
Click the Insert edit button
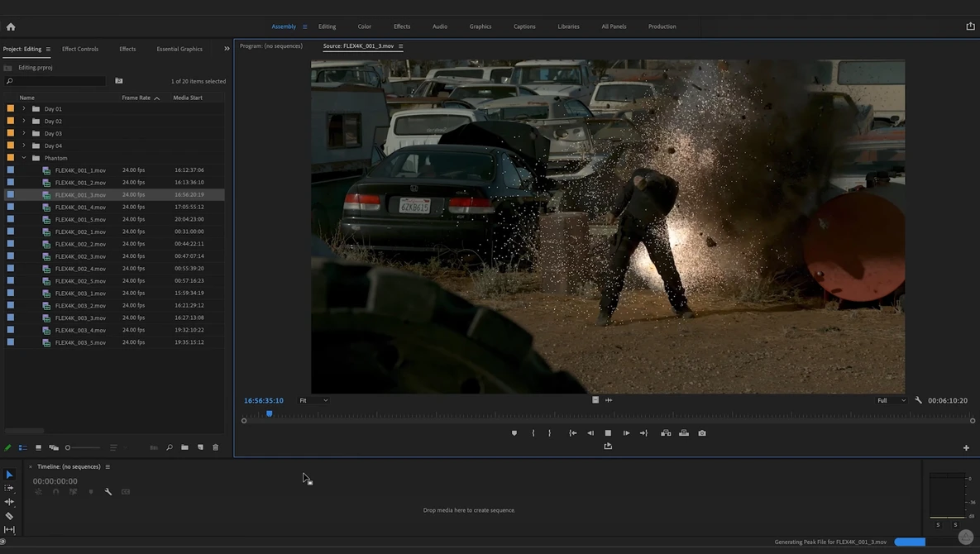666,432
